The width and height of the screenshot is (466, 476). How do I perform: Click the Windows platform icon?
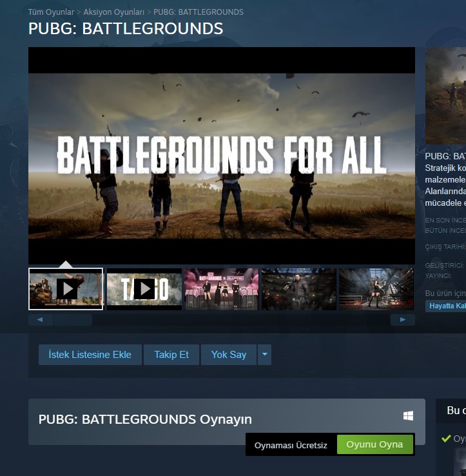(x=408, y=416)
